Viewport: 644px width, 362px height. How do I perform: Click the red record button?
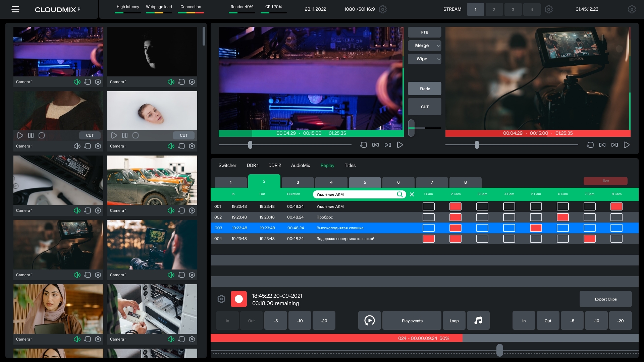(x=238, y=299)
